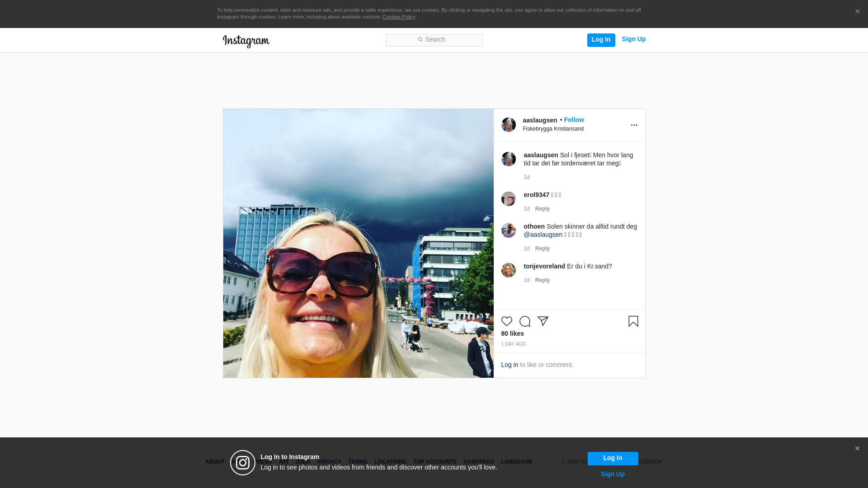This screenshot has height=488, width=868.
Task: Open the TERMS footer link
Action: (x=358, y=462)
